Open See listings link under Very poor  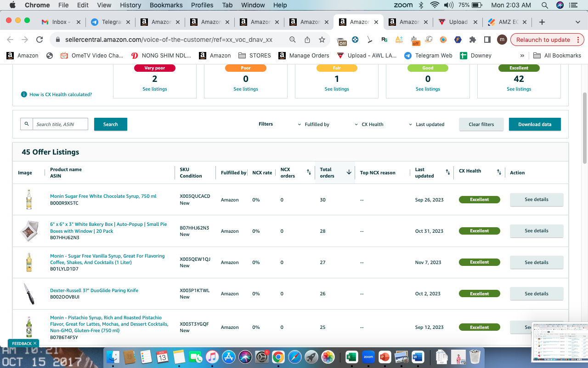155,89
